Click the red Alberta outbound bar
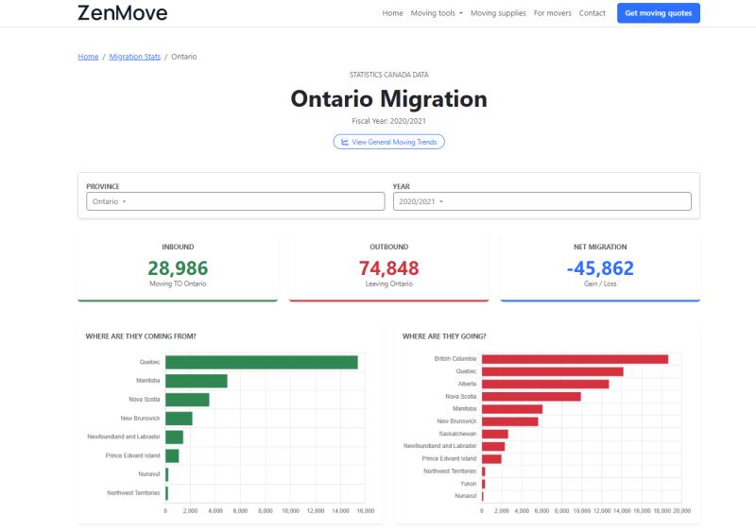This screenshot has height=532, width=756. 545,384
